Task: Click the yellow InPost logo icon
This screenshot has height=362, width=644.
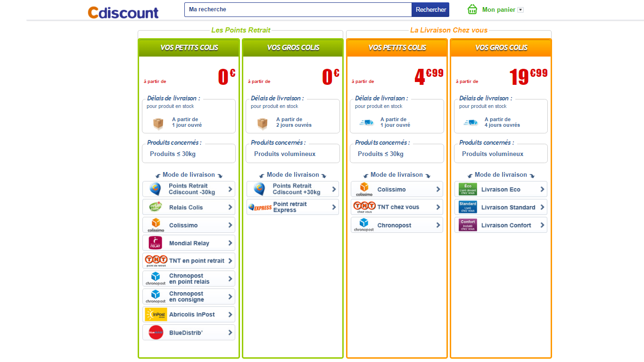Action: [156, 314]
